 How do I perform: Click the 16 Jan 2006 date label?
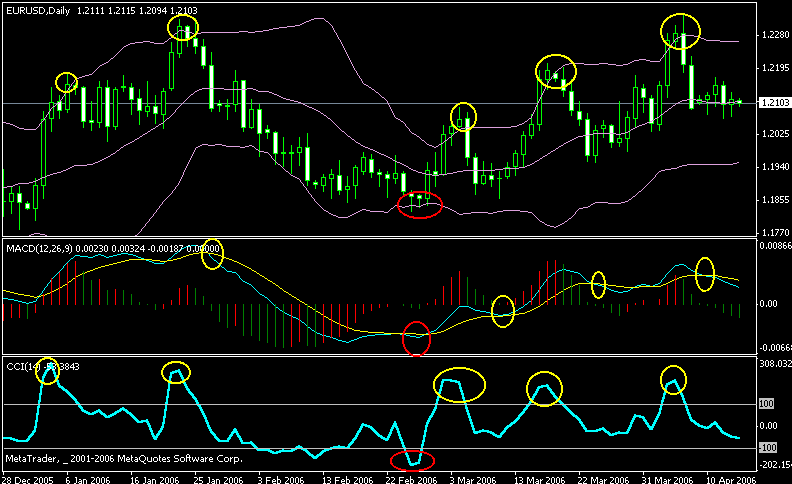[x=155, y=479]
